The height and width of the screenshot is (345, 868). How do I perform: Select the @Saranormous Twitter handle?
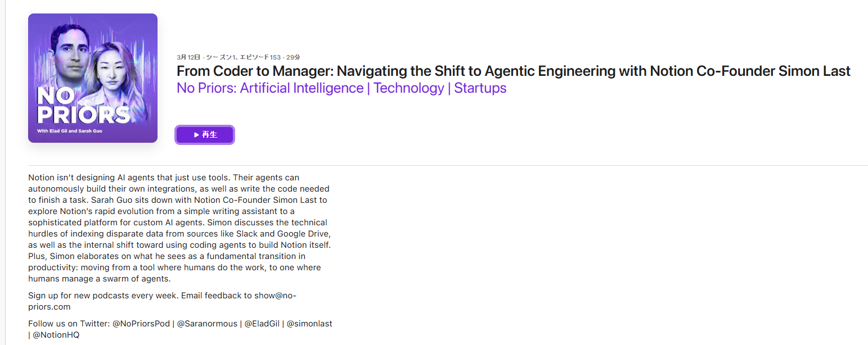pyautogui.click(x=207, y=324)
